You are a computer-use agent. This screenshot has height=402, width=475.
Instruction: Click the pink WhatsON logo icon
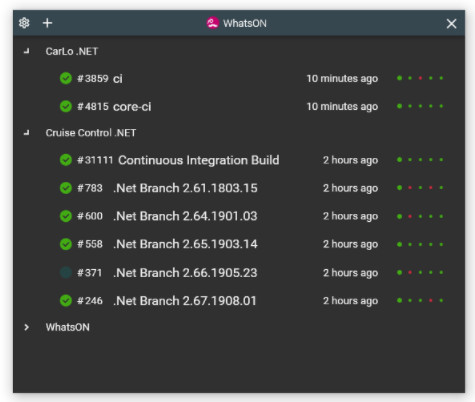tap(212, 23)
